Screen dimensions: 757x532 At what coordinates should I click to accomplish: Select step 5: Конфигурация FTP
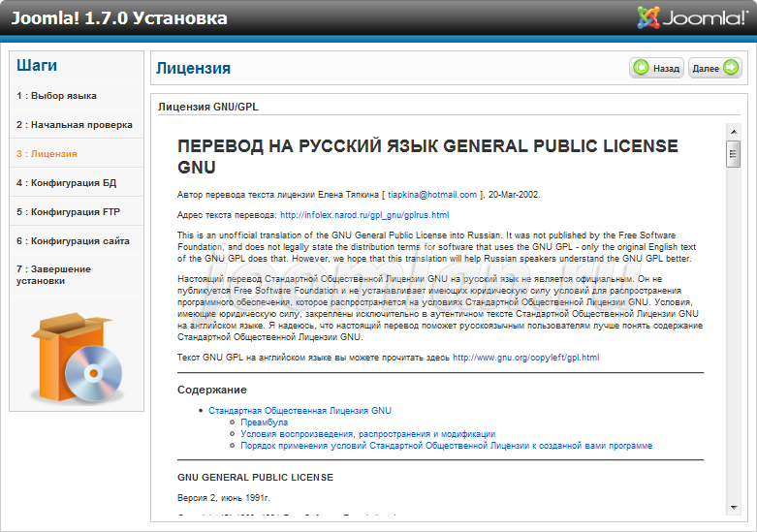tap(68, 211)
